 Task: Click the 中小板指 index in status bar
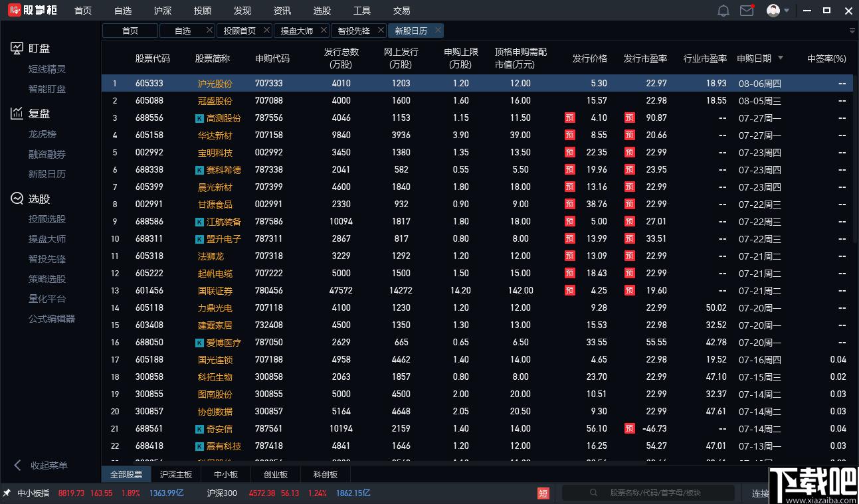33,493
